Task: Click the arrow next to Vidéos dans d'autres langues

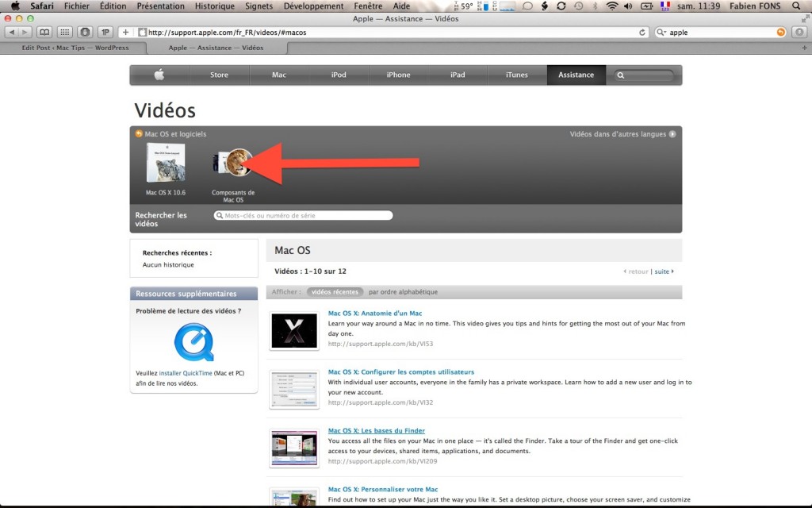Action: pos(672,133)
